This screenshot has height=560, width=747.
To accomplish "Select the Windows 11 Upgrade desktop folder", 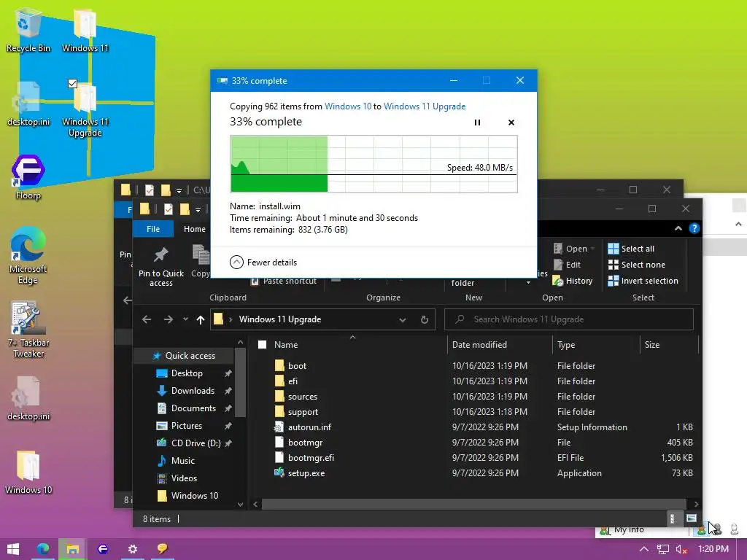I will click(85, 109).
